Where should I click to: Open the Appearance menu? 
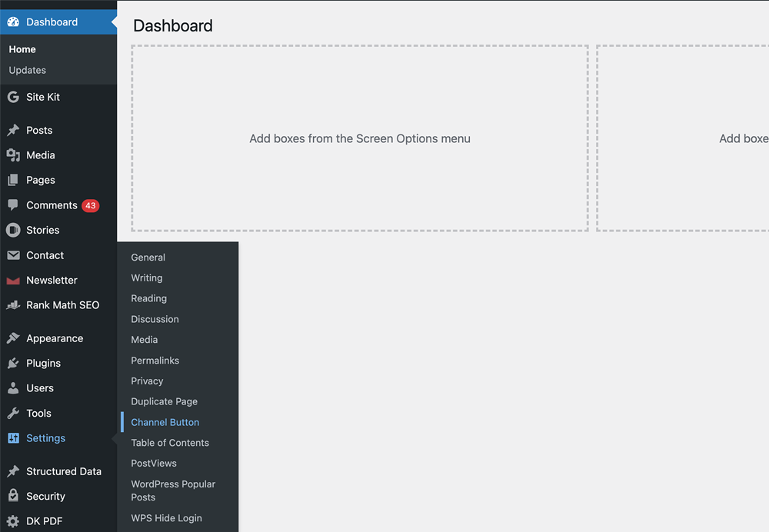point(55,339)
